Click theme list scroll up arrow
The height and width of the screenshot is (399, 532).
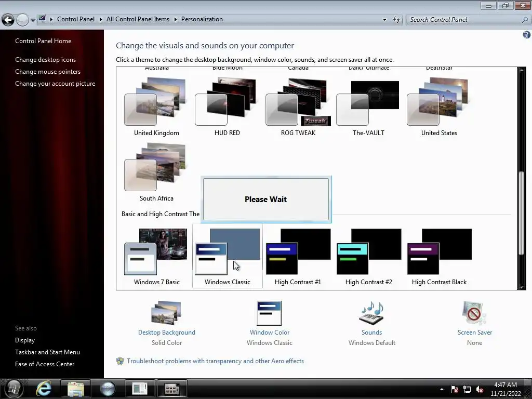(522, 70)
